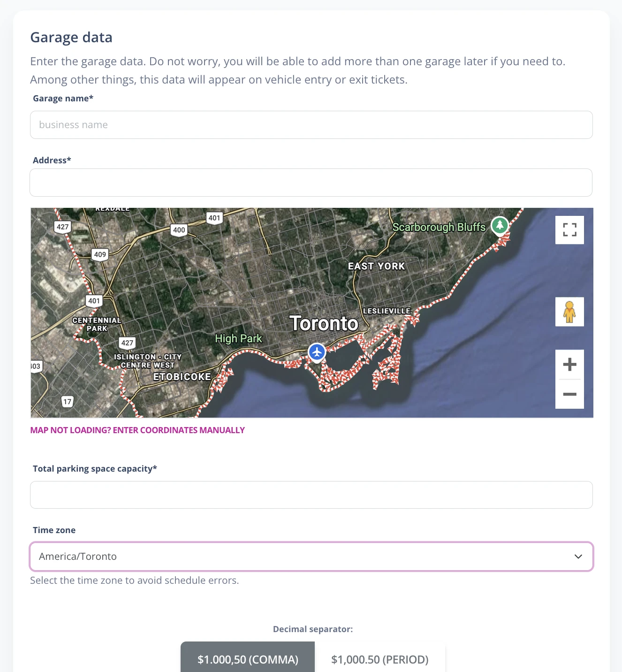622x672 pixels.
Task: Click the Scarborough Bluffs park marker
Action: coord(500,226)
